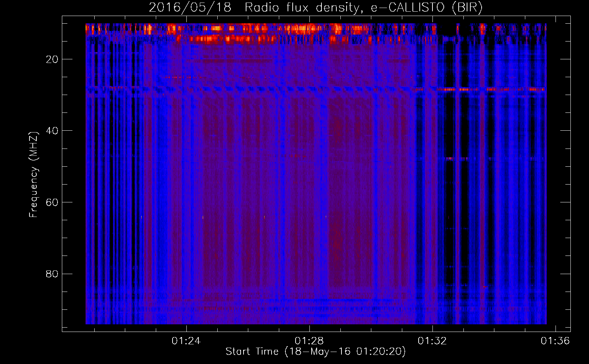Click the 'Start Time (18-May-16 01:20:20)' label
The image size is (589, 364).
point(316,352)
